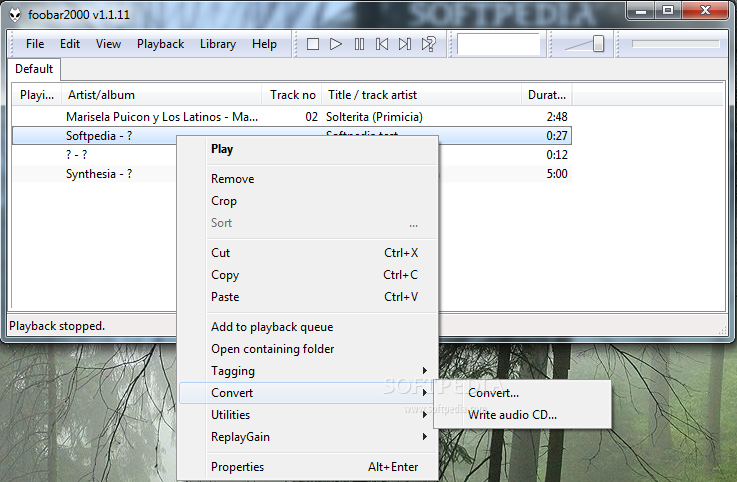Screen dimensions: 737x482
Task: Expand the Utilities submenu
Action: [308, 415]
